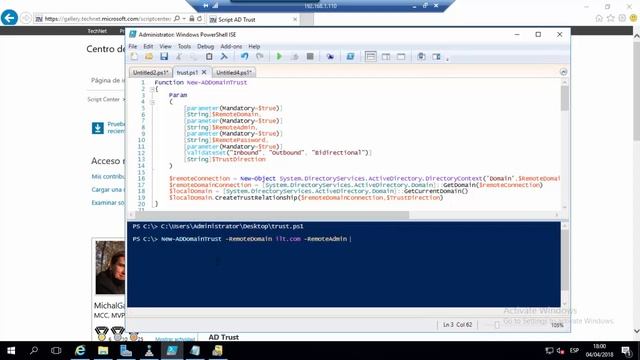The width and height of the screenshot is (640, 360).
Task: Collapse the function block fold at line 2
Action: [152, 89]
